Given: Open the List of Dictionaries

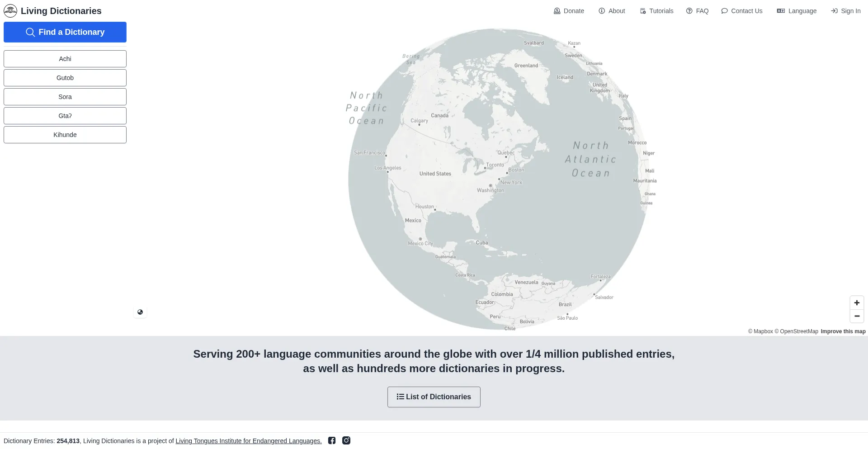Looking at the screenshot, I should tap(434, 397).
